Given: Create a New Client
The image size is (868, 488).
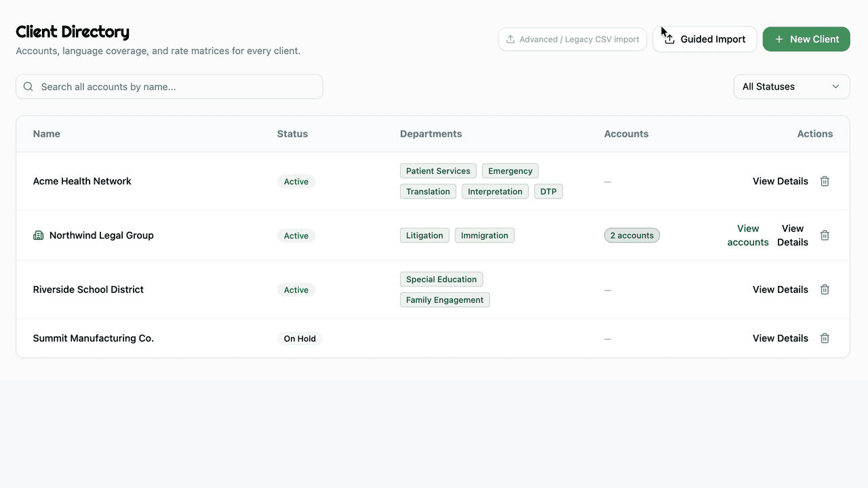Looking at the screenshot, I should (x=806, y=39).
